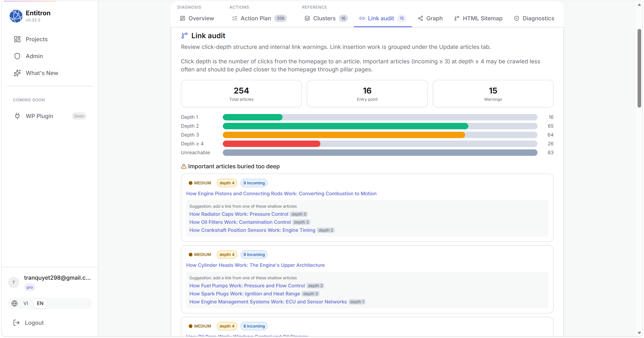The image size is (644, 338).
Task: Click the HTML Sitemap branch icon
Action: point(457,18)
